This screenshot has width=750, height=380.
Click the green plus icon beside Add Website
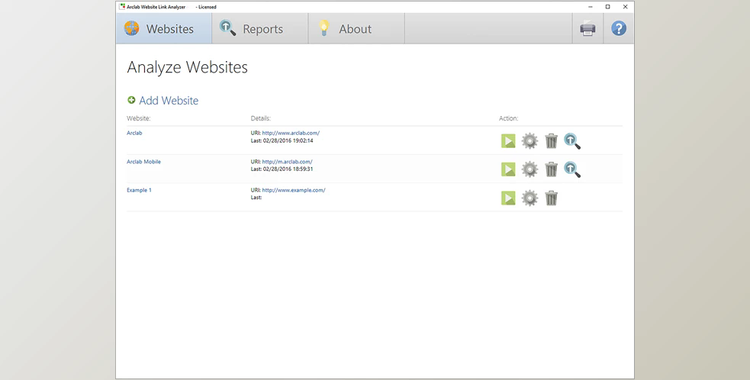131,100
